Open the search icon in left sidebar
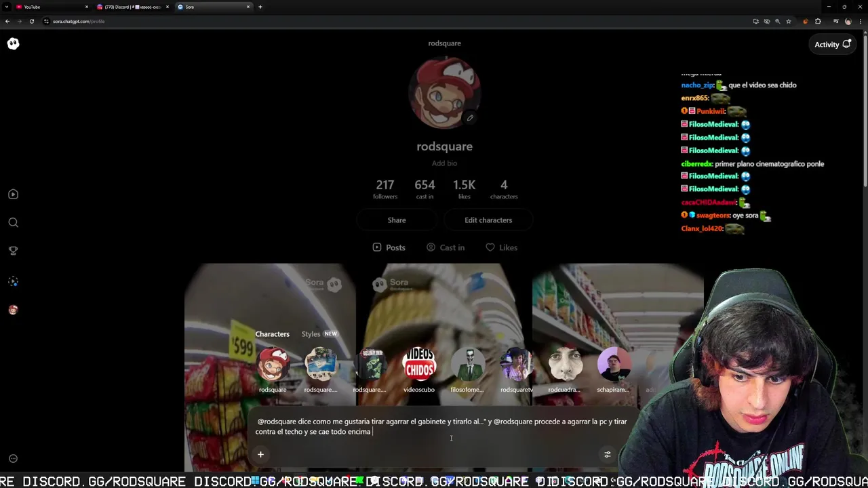This screenshot has height=488, width=868. coord(13,222)
